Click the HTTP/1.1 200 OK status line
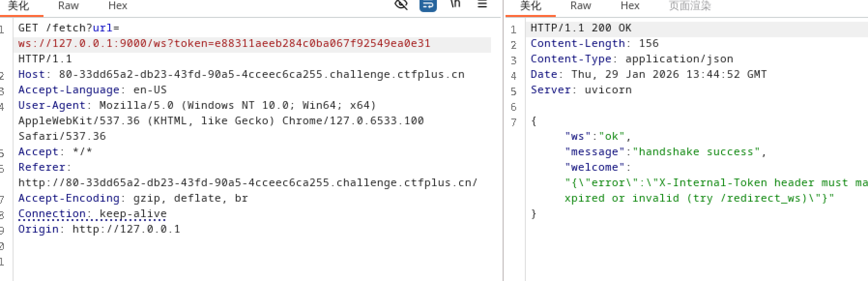The image size is (868, 281). (x=580, y=28)
